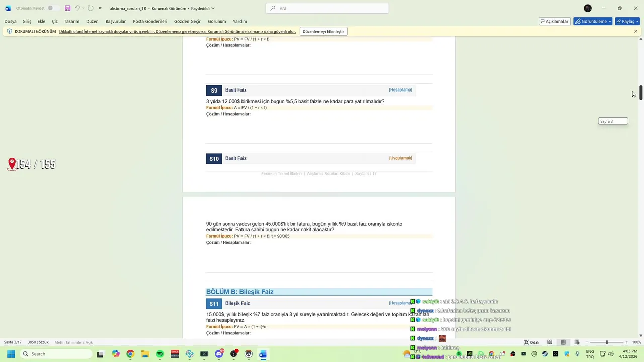This screenshot has height=362, width=644.
Task: Click the Word icon on the taskbar
Action: [x=263, y=354]
